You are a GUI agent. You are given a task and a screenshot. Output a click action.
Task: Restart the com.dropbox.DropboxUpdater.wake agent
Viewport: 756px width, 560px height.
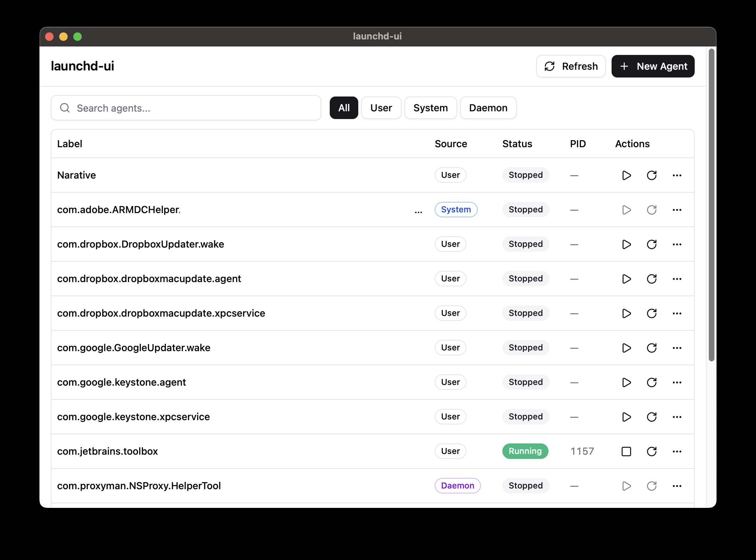(x=651, y=244)
